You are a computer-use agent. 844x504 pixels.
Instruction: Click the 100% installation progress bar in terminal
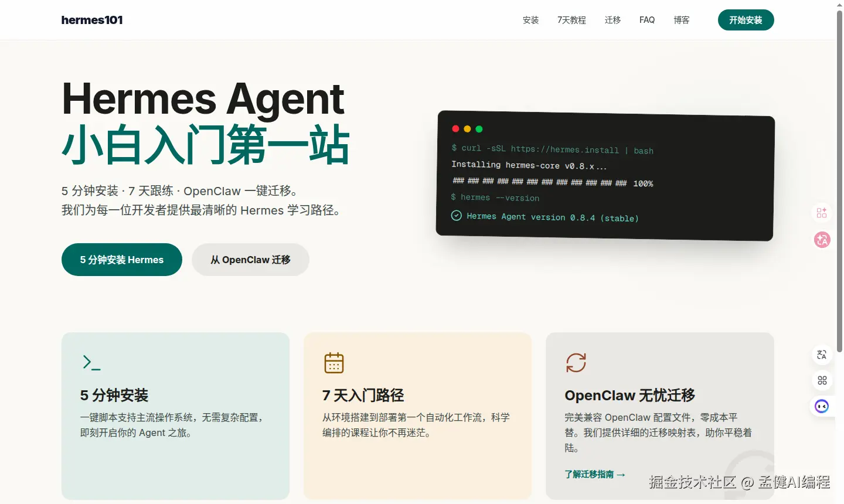coord(551,183)
